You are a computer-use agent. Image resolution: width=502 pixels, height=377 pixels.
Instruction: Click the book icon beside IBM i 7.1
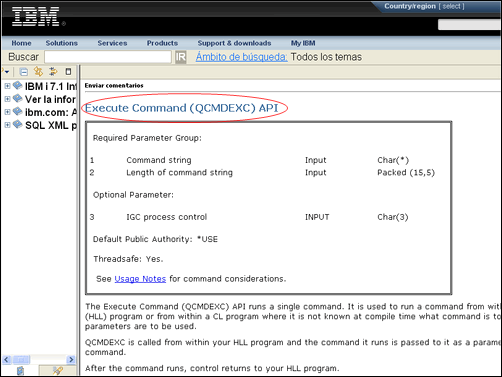18,86
